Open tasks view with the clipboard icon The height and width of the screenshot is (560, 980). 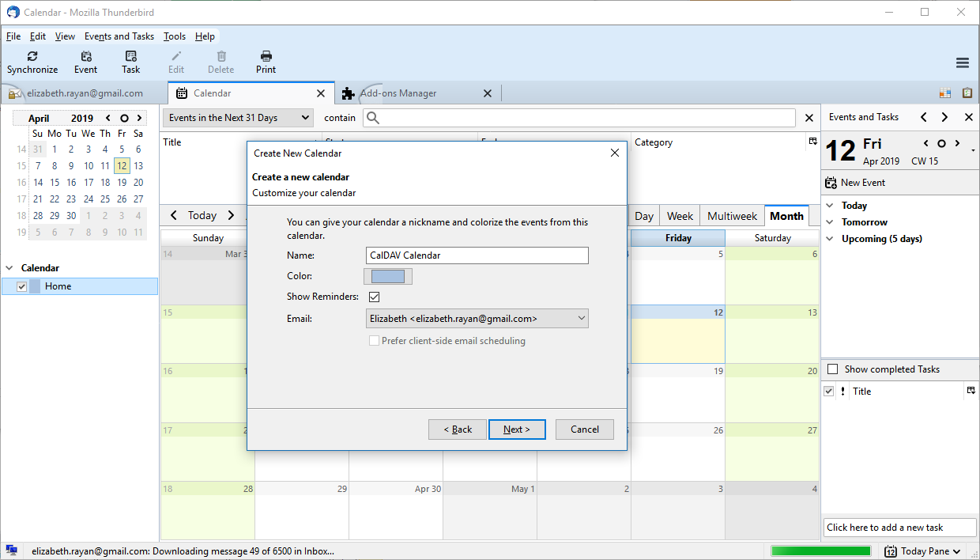tap(967, 93)
